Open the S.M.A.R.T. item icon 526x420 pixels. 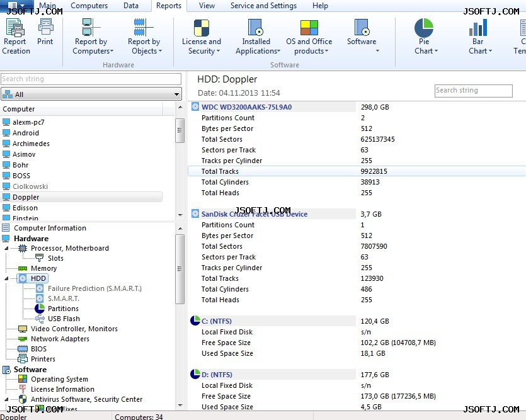pyautogui.click(x=40, y=298)
